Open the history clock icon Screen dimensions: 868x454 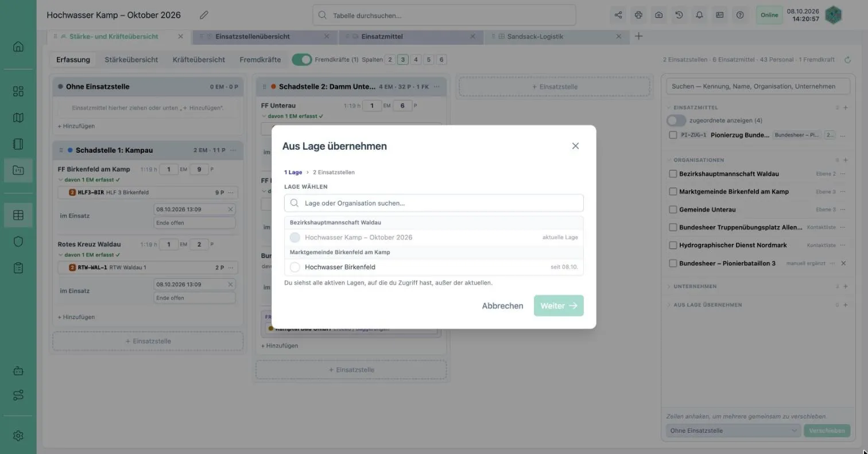point(679,15)
